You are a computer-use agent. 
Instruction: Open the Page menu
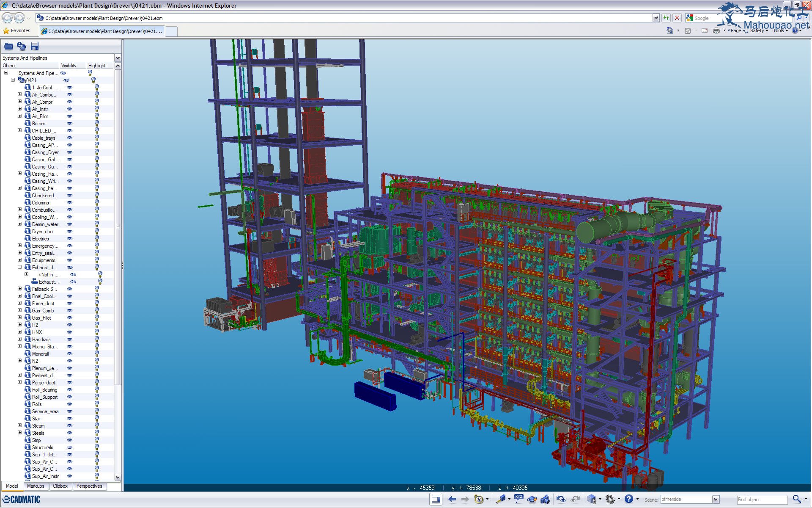point(738,30)
